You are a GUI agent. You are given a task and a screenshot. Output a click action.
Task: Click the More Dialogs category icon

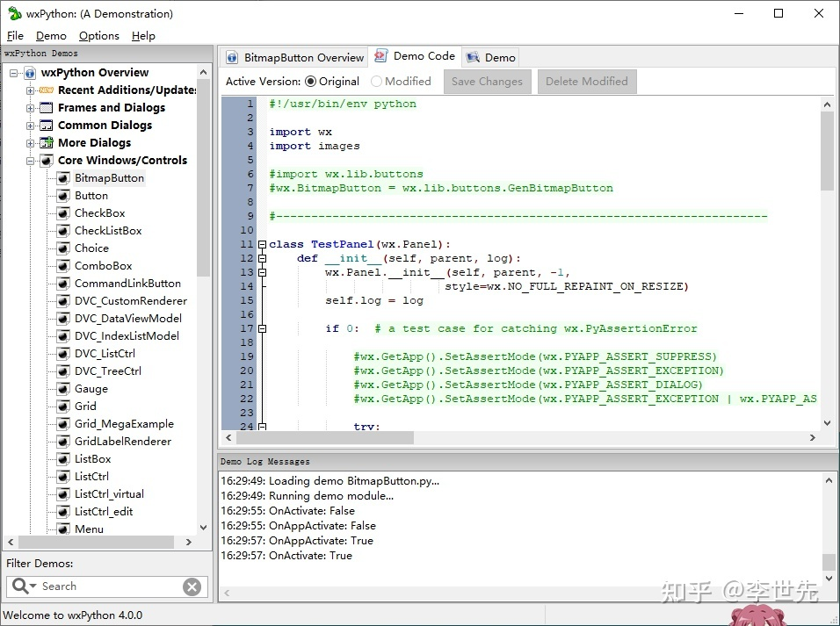click(x=47, y=142)
